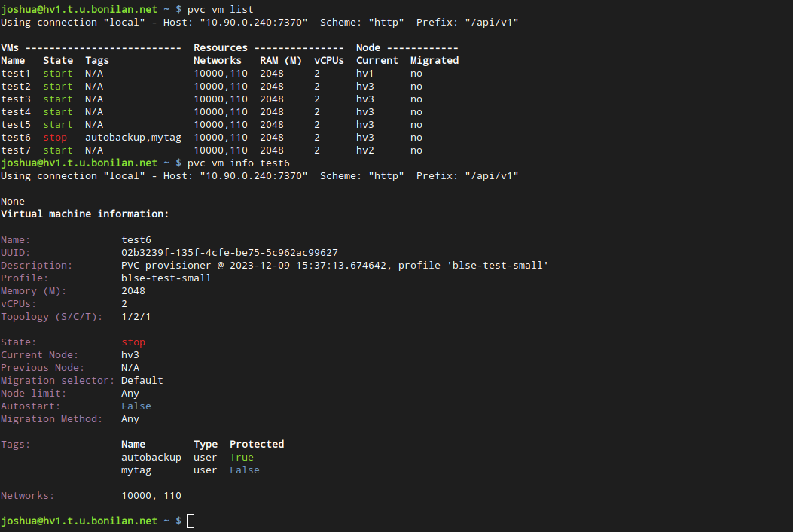Click the "autobackup,mytag" tags in the VM list

pyautogui.click(x=133, y=138)
